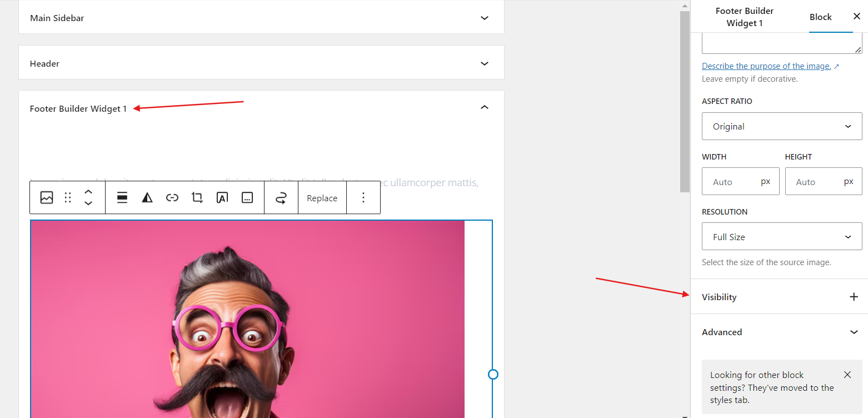868x418 pixels.
Task: Collapse the Footer Builder Widget 1 panel
Action: [x=484, y=107]
